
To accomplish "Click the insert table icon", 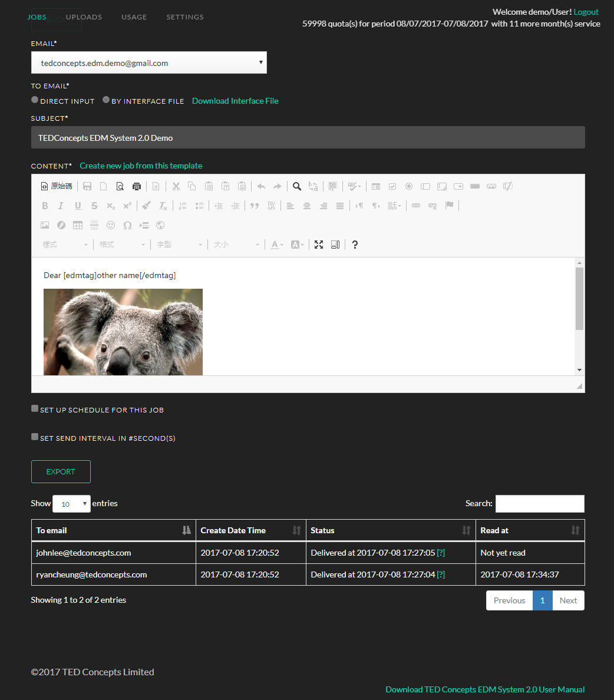I will pos(78,226).
